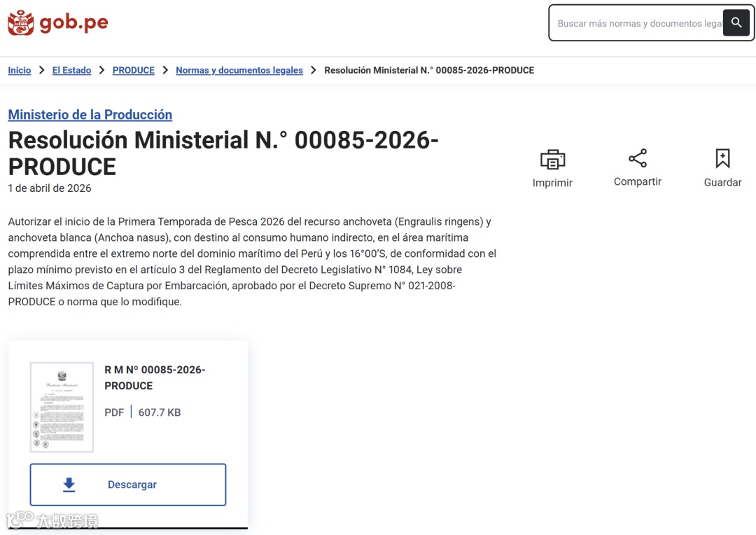This screenshot has height=535, width=756.
Task: Open the Imprimir printer icon
Action: pyautogui.click(x=552, y=159)
